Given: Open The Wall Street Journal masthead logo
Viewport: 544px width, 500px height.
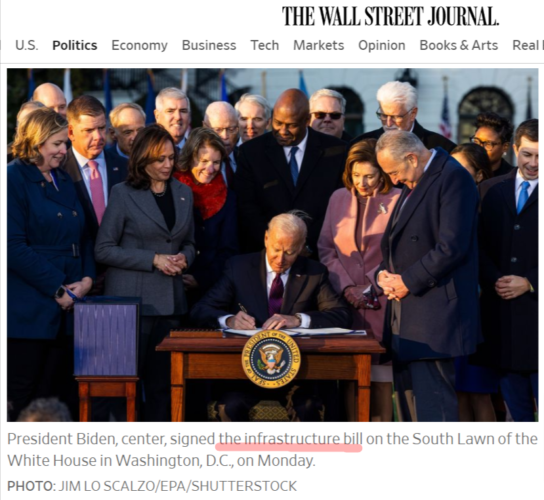Looking at the screenshot, I should tap(390, 16).
